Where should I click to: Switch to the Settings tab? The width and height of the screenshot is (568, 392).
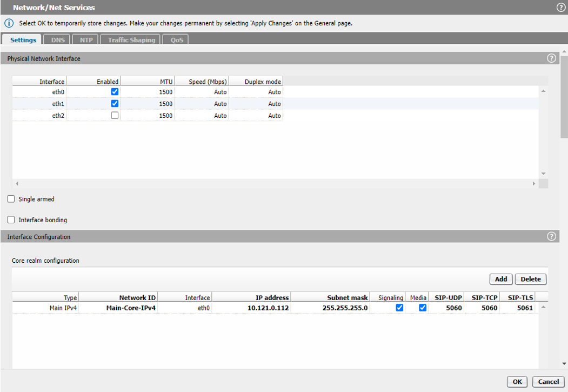coord(23,39)
